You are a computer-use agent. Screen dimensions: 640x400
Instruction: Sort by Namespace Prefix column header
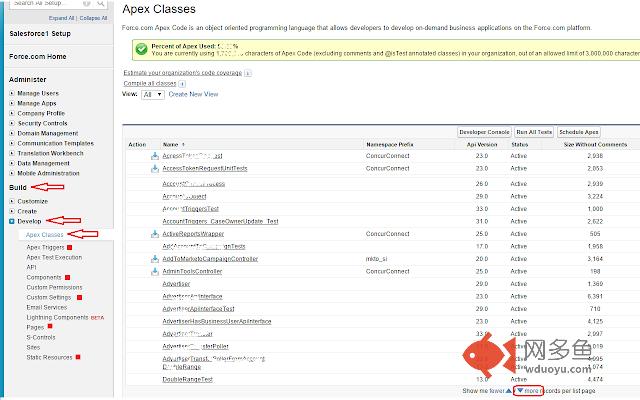(x=390, y=144)
